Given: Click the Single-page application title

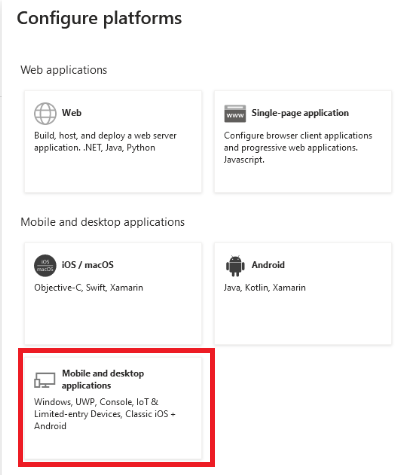Looking at the screenshot, I should tap(300, 113).
